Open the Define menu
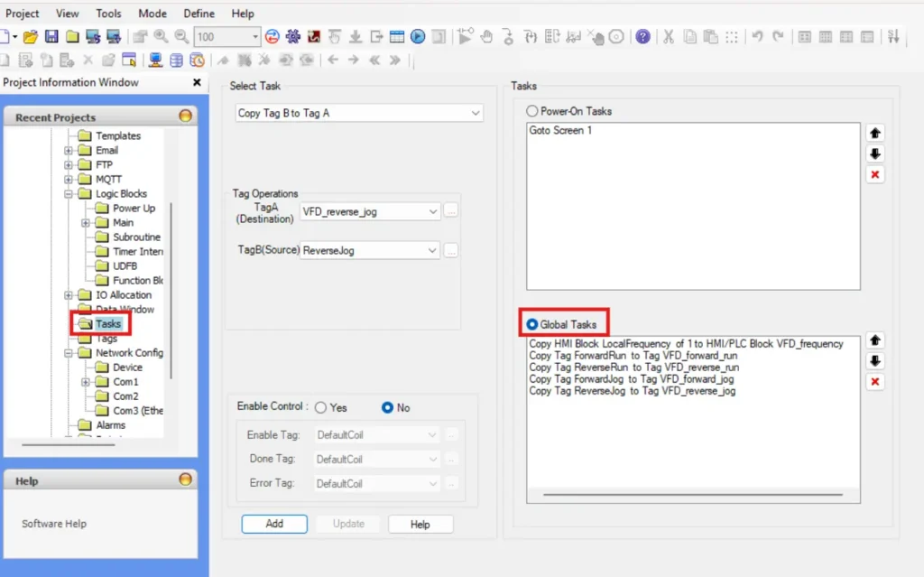The width and height of the screenshot is (924, 577). (199, 13)
